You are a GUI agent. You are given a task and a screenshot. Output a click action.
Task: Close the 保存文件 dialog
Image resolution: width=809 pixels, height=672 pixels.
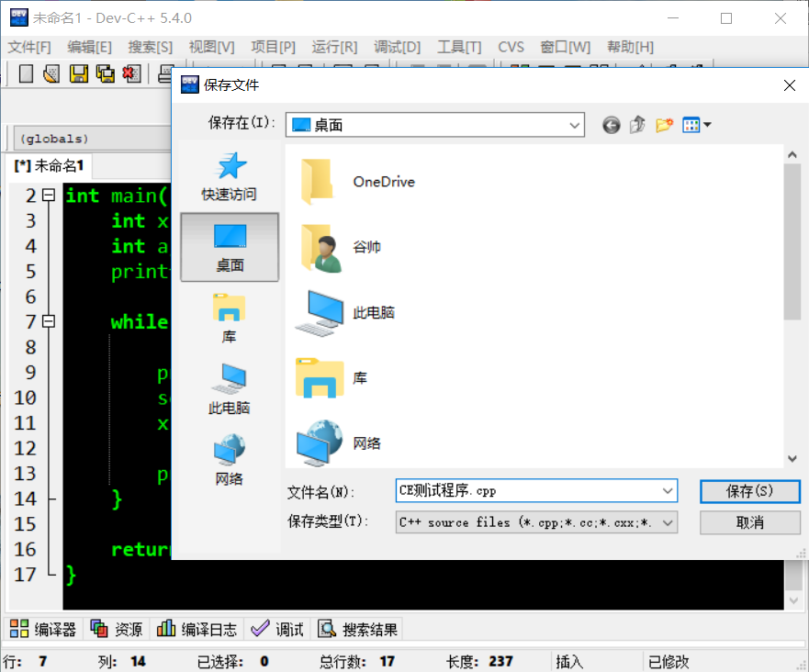[790, 85]
